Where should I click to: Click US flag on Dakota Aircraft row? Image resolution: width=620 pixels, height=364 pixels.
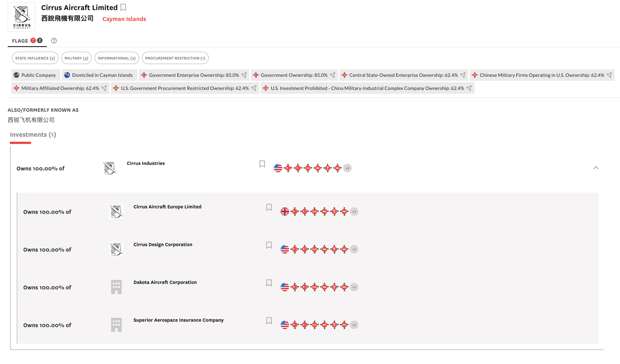tap(285, 287)
